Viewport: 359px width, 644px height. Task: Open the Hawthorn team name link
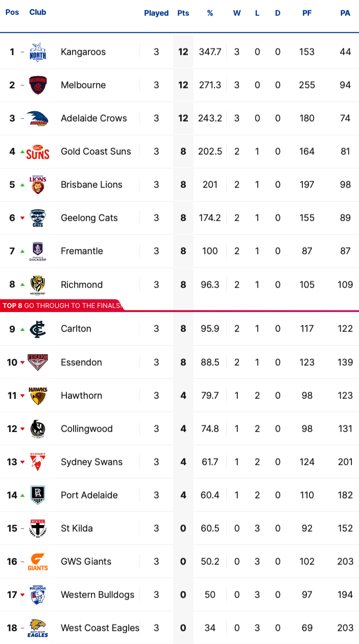coord(81,396)
